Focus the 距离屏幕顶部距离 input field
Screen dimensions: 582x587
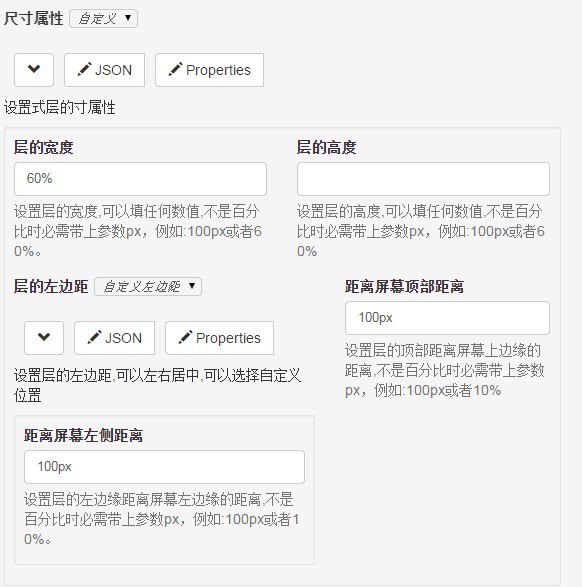click(447, 318)
